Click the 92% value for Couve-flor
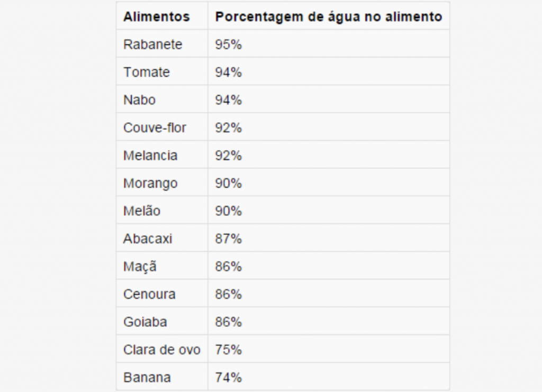Viewport: 542px width, 392px height. tap(228, 128)
